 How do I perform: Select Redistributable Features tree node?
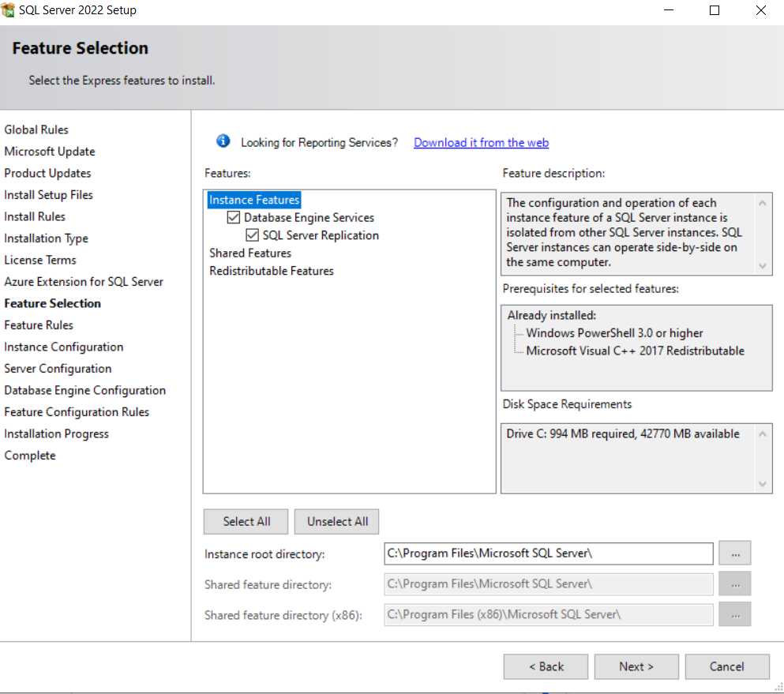[x=272, y=271]
